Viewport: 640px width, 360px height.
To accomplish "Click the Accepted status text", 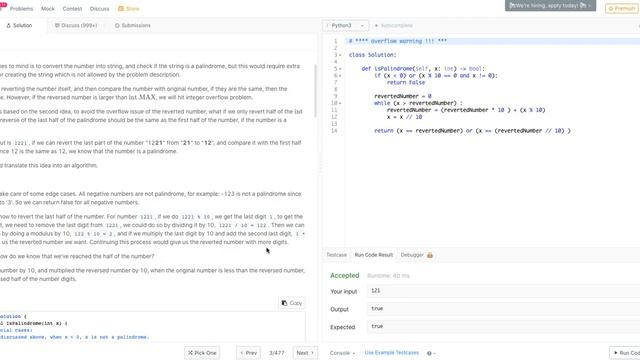I will tap(344, 276).
